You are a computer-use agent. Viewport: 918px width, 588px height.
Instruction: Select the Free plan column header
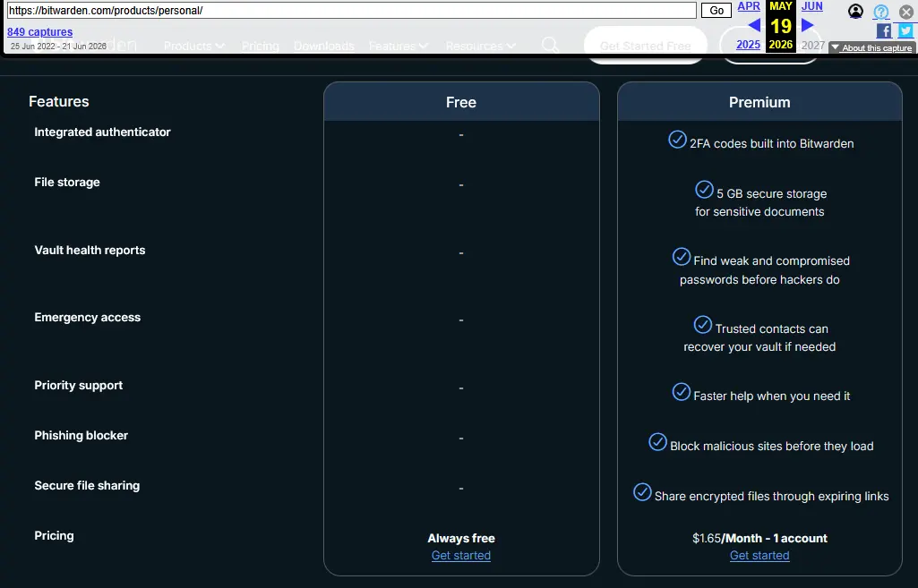[460, 102]
